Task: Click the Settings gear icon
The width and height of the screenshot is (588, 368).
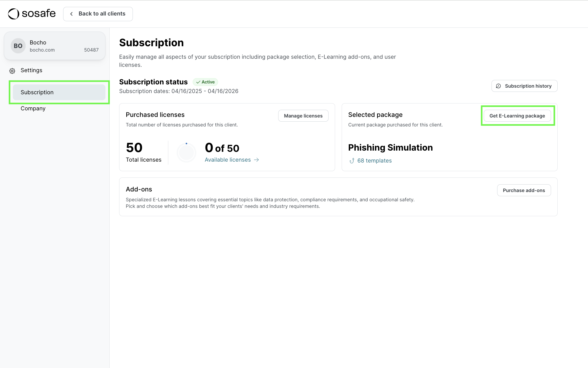Action: tap(12, 71)
